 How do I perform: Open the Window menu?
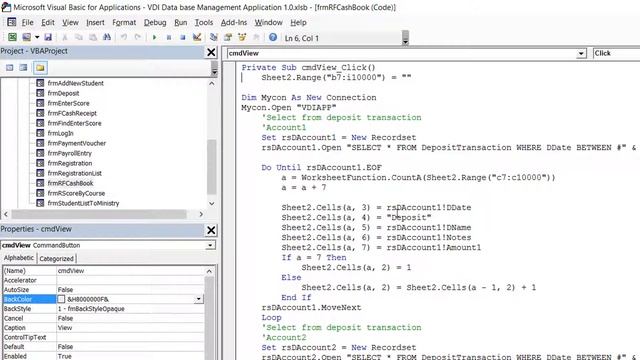(269, 22)
